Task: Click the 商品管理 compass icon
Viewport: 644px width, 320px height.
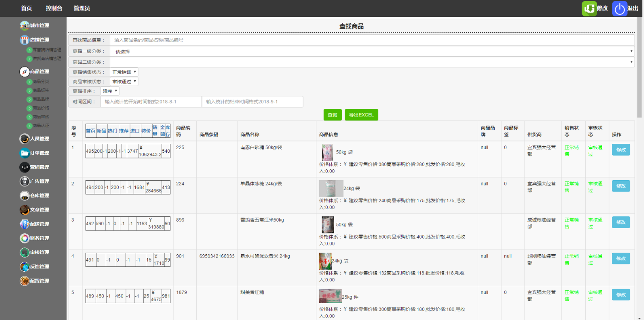Action: 25,72
